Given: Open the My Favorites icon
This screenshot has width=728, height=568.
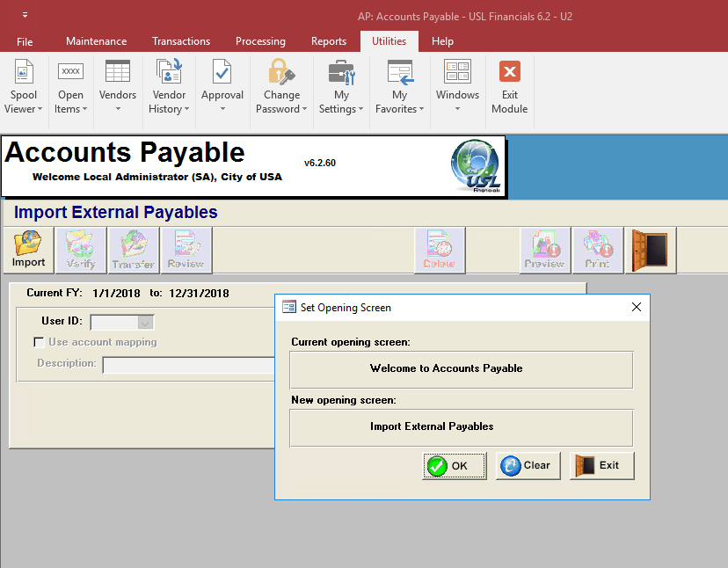Looking at the screenshot, I should 400,72.
